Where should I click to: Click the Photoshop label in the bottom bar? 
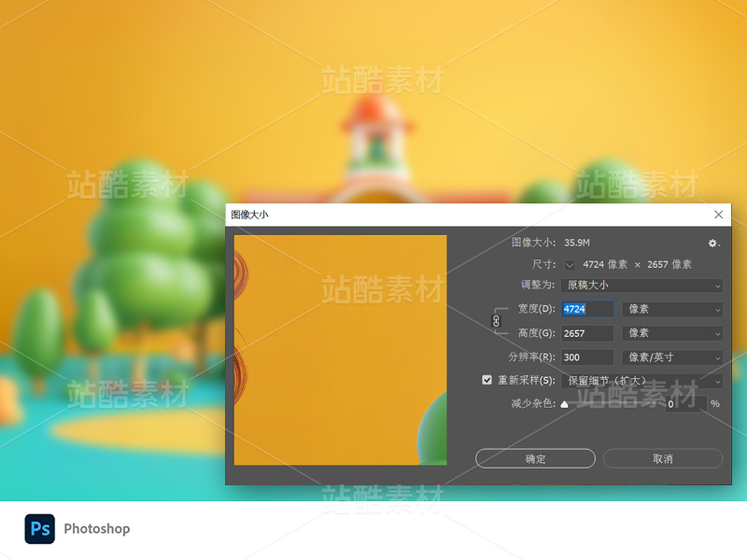pos(96,529)
